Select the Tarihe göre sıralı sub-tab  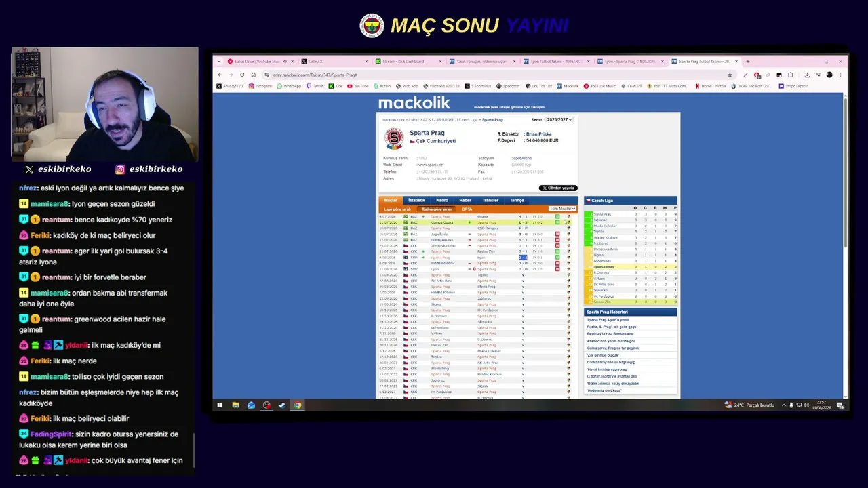[x=437, y=209]
